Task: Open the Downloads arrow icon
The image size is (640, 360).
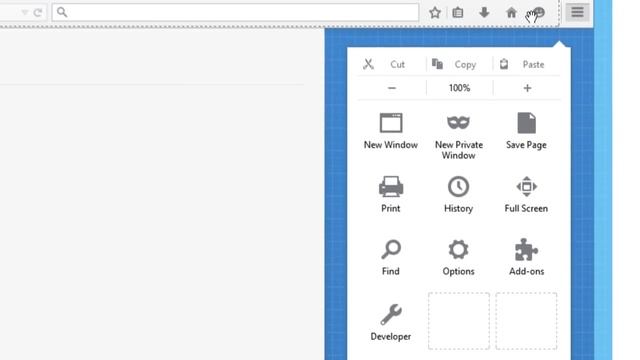Action: click(484, 13)
